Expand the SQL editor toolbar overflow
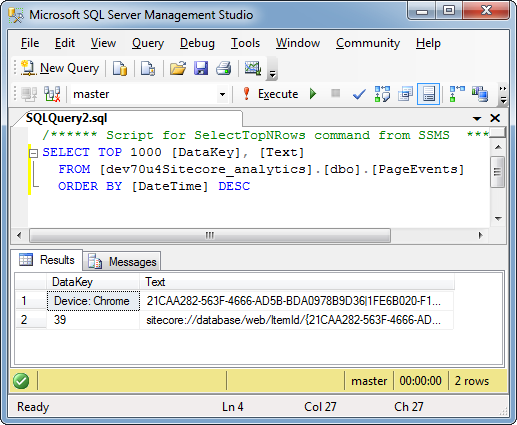This screenshot has height=425, width=517. pyautogui.click(x=503, y=94)
